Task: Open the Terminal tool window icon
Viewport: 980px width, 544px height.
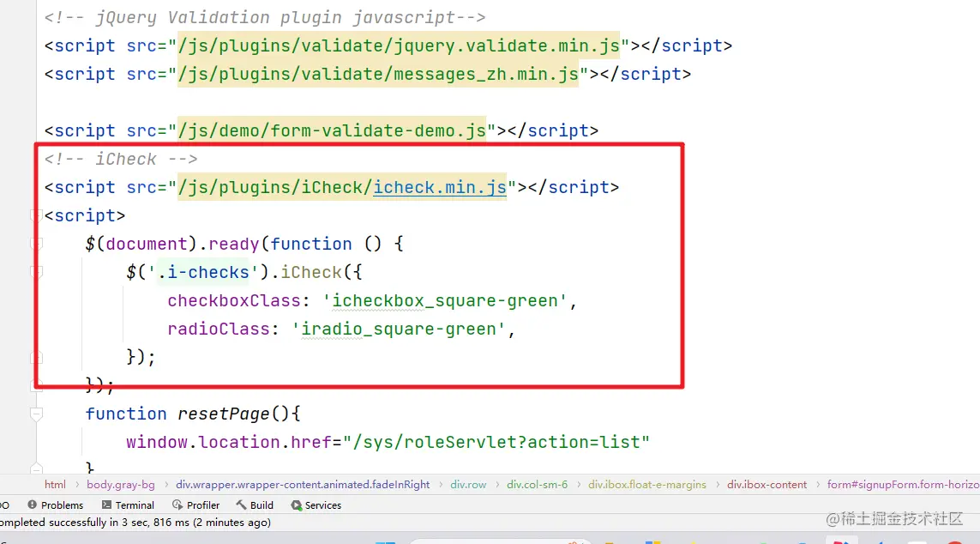Action: [x=106, y=505]
